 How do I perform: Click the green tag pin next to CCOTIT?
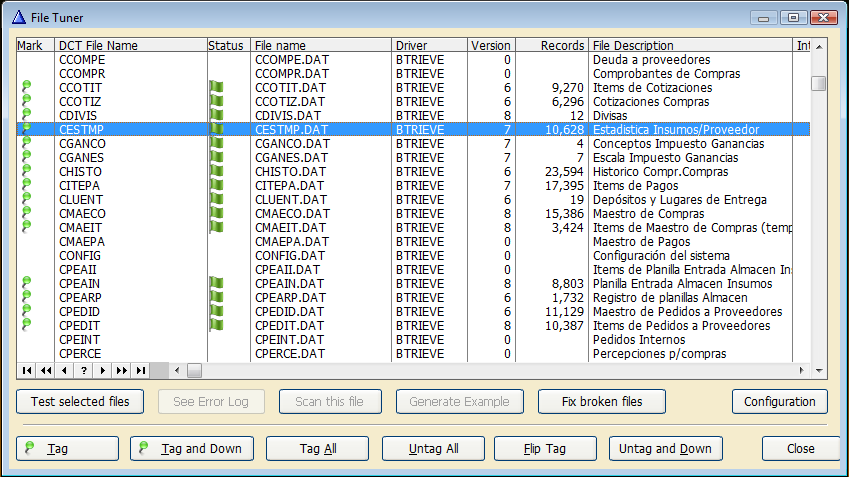pos(26,87)
